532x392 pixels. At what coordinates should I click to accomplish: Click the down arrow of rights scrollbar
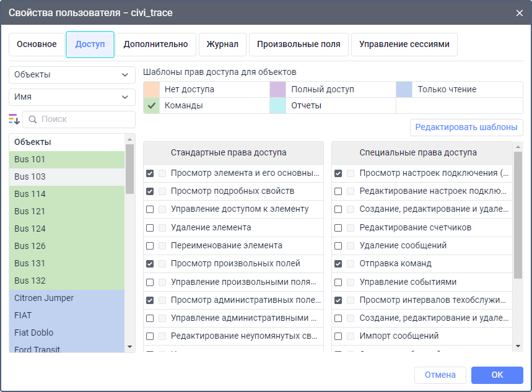coord(518,346)
